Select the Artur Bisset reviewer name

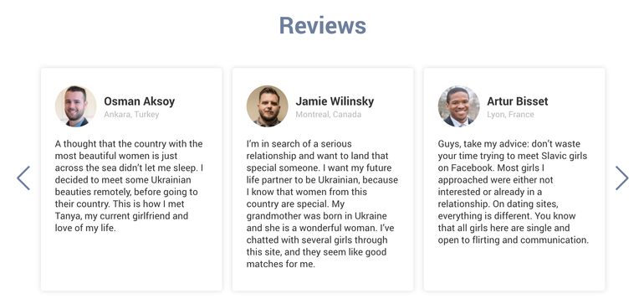[x=518, y=101]
